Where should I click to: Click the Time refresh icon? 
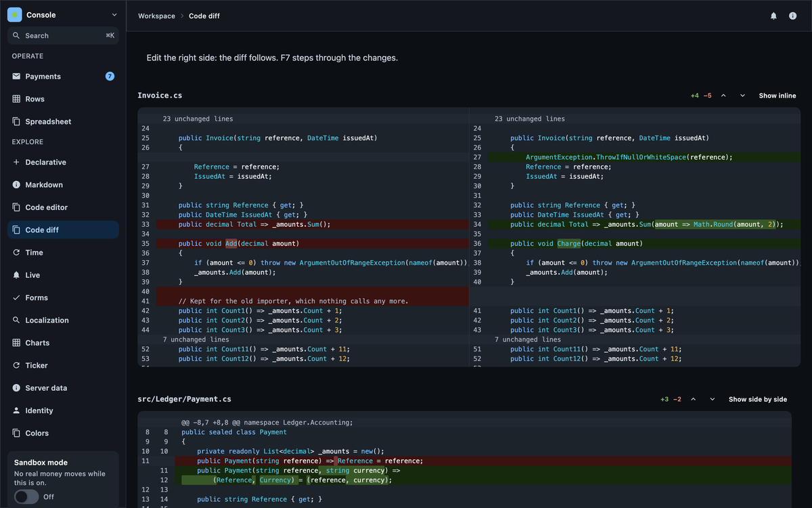[16, 253]
